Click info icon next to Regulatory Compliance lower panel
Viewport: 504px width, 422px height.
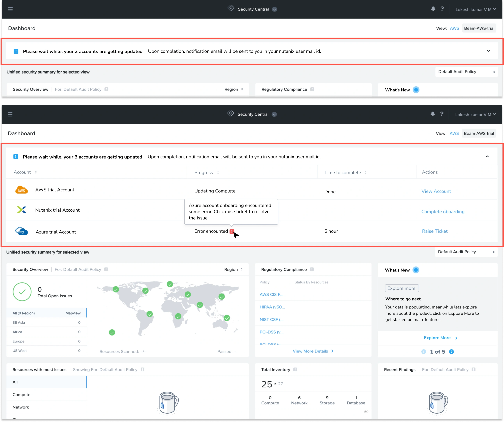(x=312, y=270)
